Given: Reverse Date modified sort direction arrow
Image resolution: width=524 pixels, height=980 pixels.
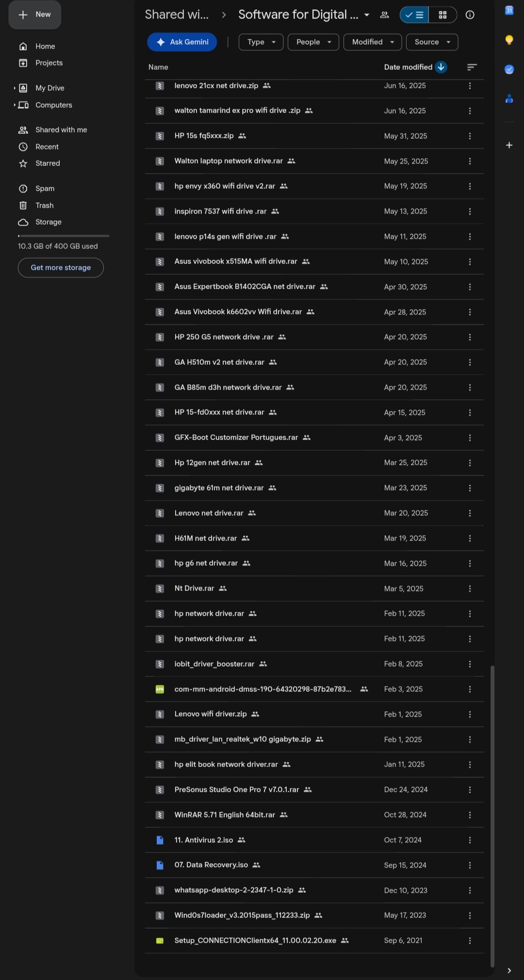Looking at the screenshot, I should [441, 67].
